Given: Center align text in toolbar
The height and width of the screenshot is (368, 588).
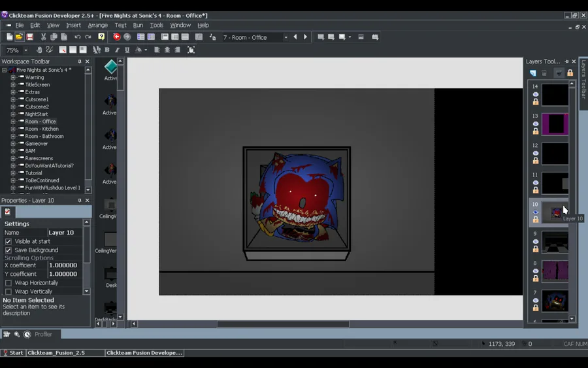Looking at the screenshot, I should pos(167,50).
